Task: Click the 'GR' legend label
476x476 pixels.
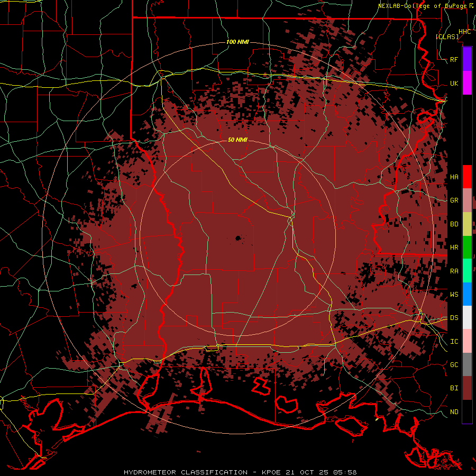Action: [x=454, y=200]
